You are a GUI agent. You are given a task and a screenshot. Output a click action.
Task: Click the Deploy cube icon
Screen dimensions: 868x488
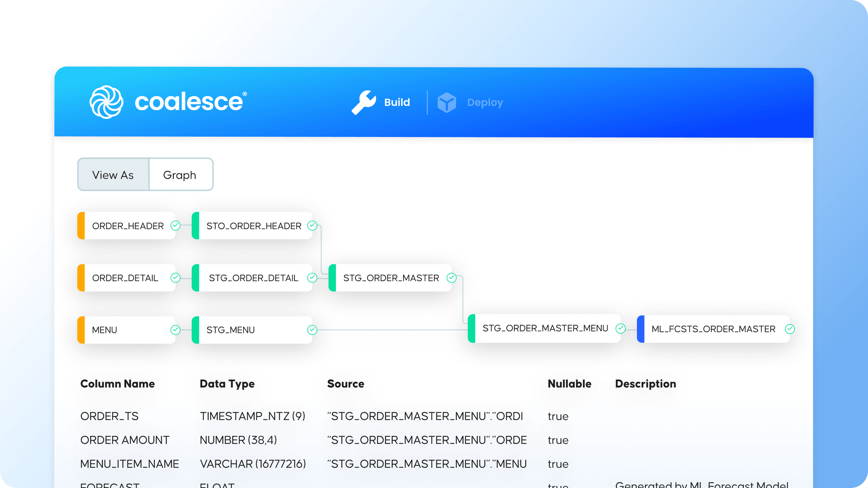tap(447, 102)
